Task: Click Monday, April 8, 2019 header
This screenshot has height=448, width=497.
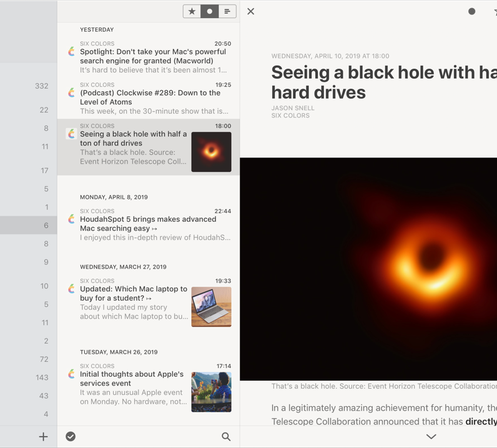Action: (114, 197)
